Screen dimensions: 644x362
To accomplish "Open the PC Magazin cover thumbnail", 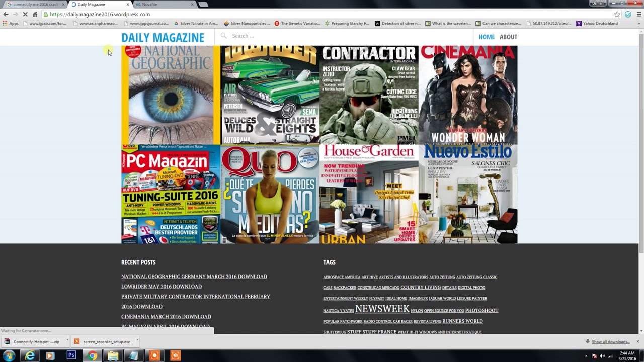I will click(171, 194).
